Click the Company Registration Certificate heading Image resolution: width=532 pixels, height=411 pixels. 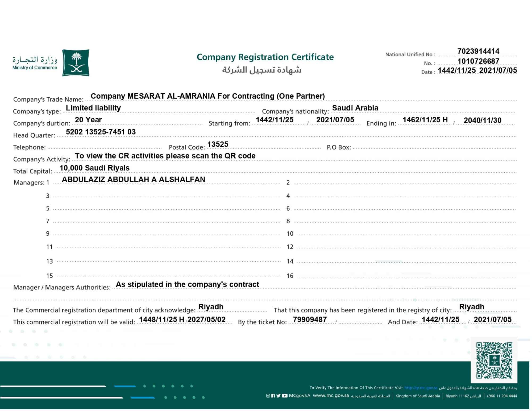265,57
